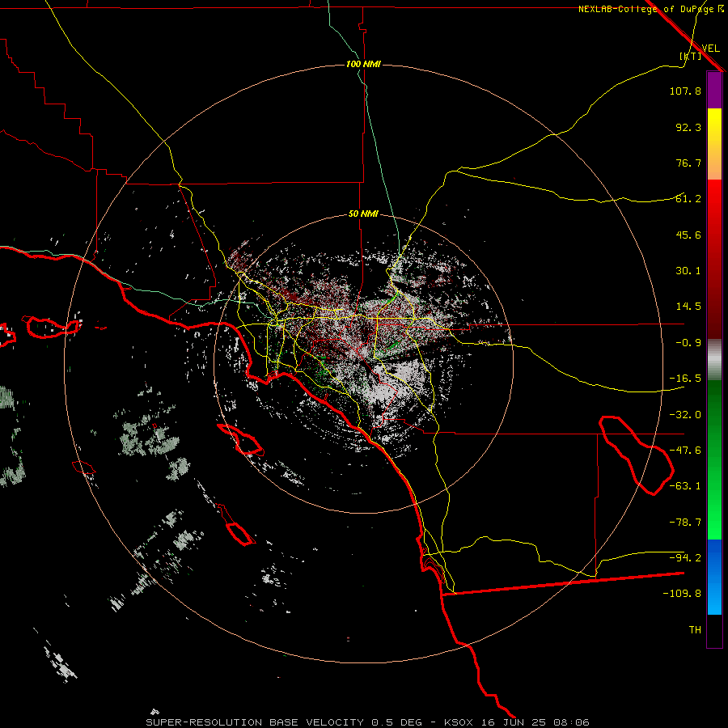Click the -47.6 velocity scale value
This screenshot has height=728, width=728.
pyautogui.click(x=685, y=451)
